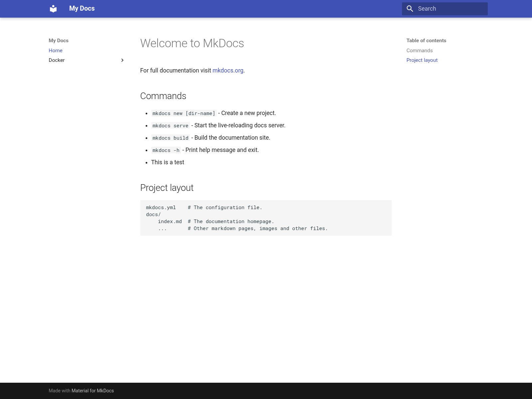
Task: Follow the mkdocs.org link
Action: pos(228,70)
